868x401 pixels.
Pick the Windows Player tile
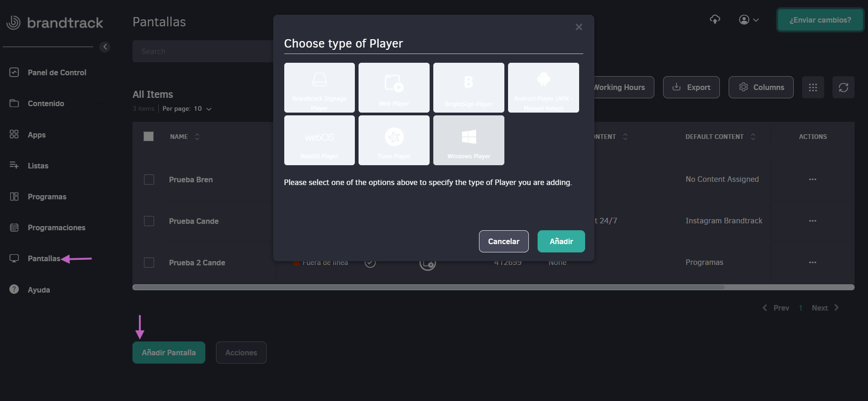tap(469, 140)
